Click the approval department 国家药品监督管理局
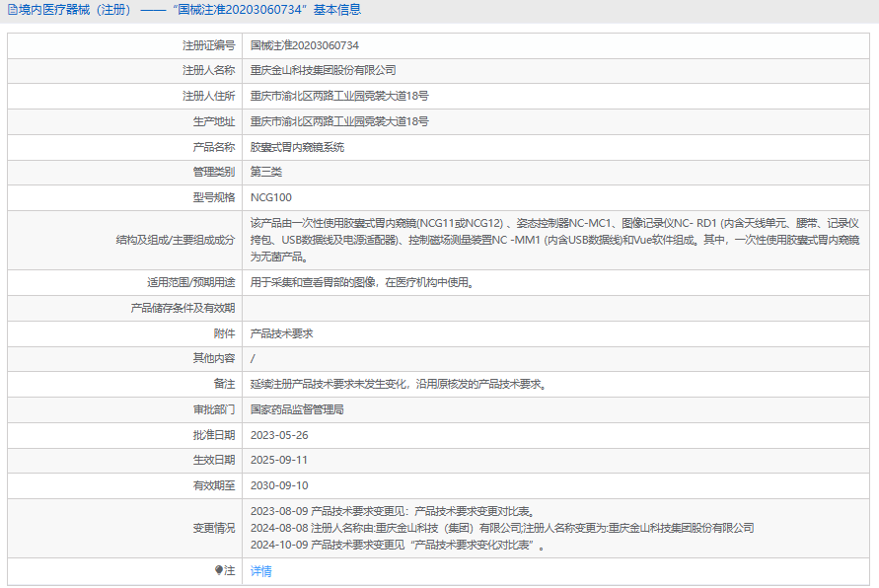The width and height of the screenshot is (879, 588). click(x=297, y=408)
